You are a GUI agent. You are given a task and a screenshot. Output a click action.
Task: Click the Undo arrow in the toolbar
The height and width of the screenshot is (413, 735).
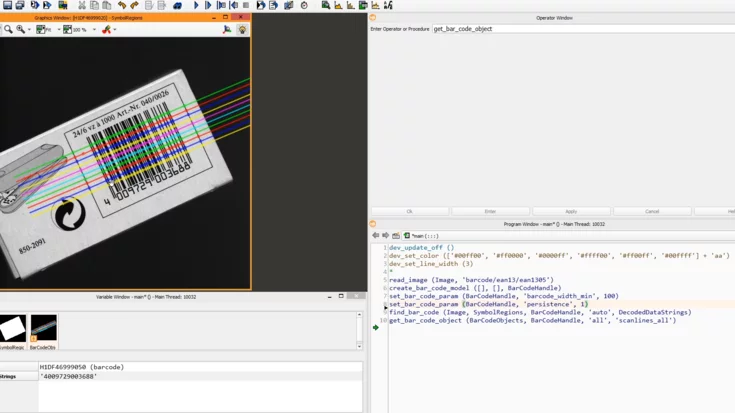[122, 6]
